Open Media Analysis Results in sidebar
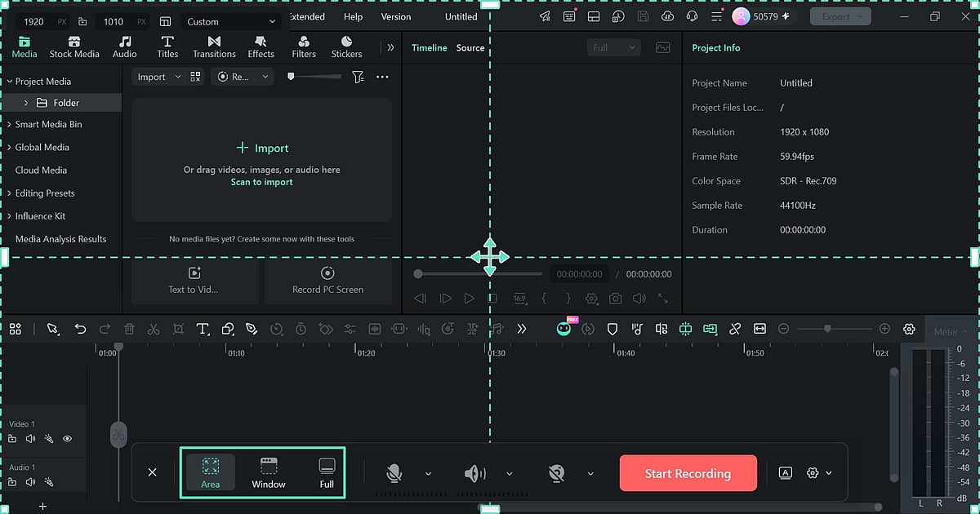Viewport: 980px width, 514px height. [61, 239]
